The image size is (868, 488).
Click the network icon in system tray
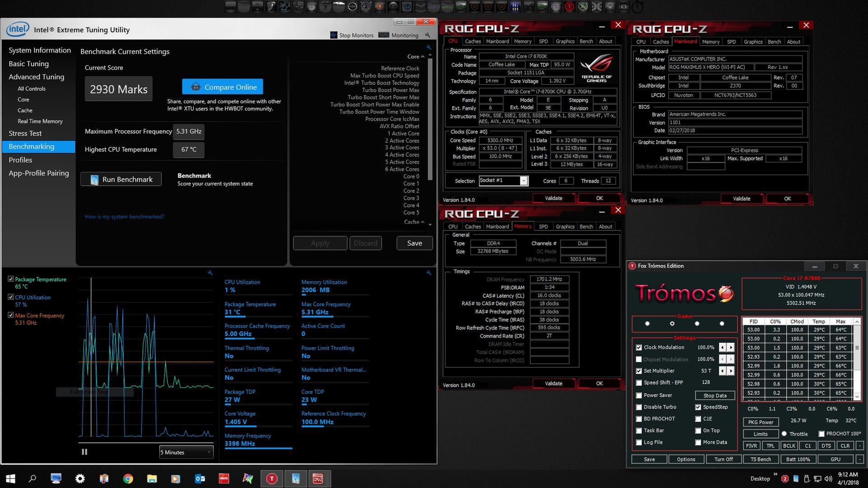pyautogui.click(x=817, y=479)
